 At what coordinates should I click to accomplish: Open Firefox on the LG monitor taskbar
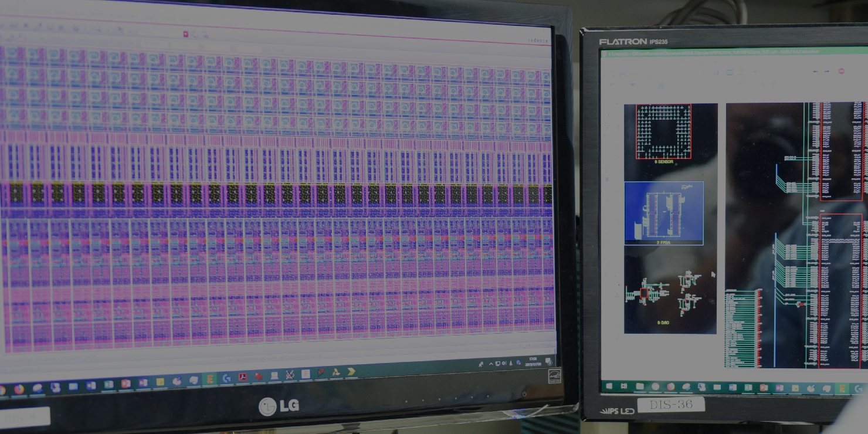pyautogui.click(x=19, y=389)
